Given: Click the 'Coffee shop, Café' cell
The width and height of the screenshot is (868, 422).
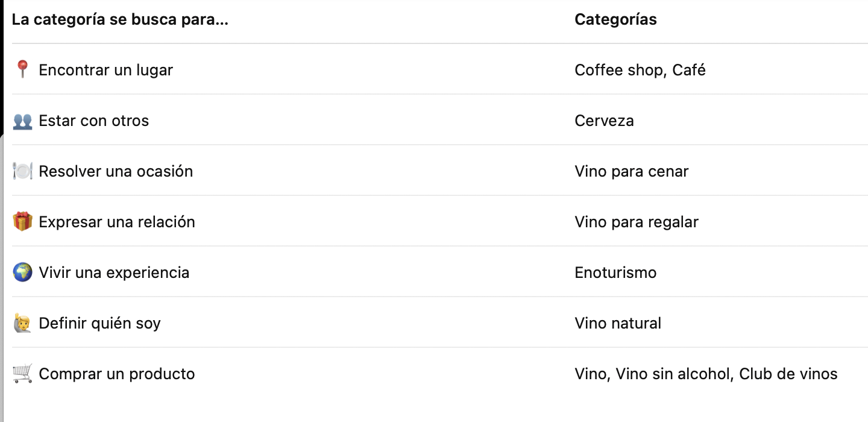Looking at the screenshot, I should [x=640, y=70].
